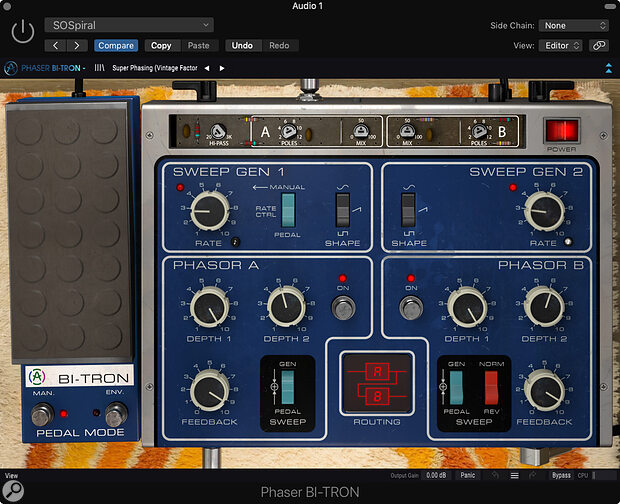Open the View magnifier icon

pos(13,491)
